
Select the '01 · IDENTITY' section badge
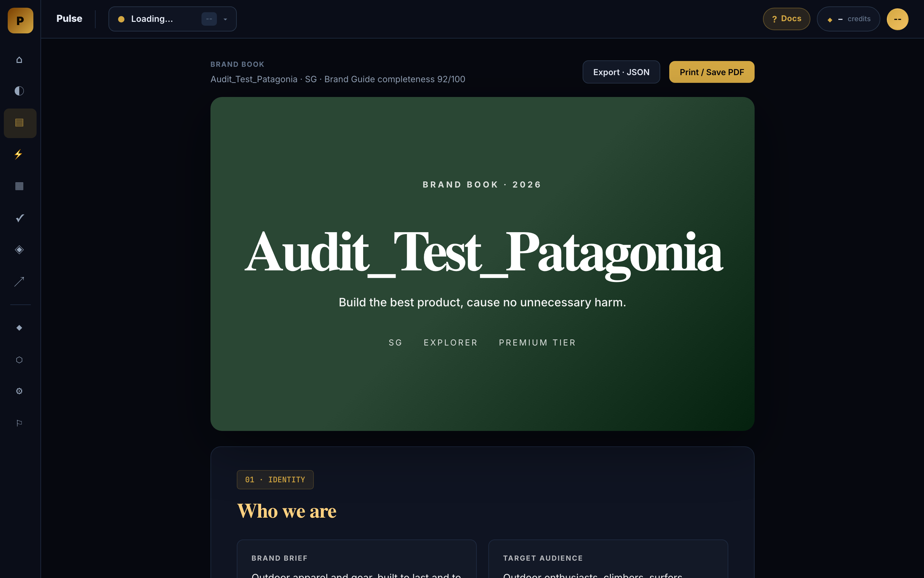[x=275, y=479]
